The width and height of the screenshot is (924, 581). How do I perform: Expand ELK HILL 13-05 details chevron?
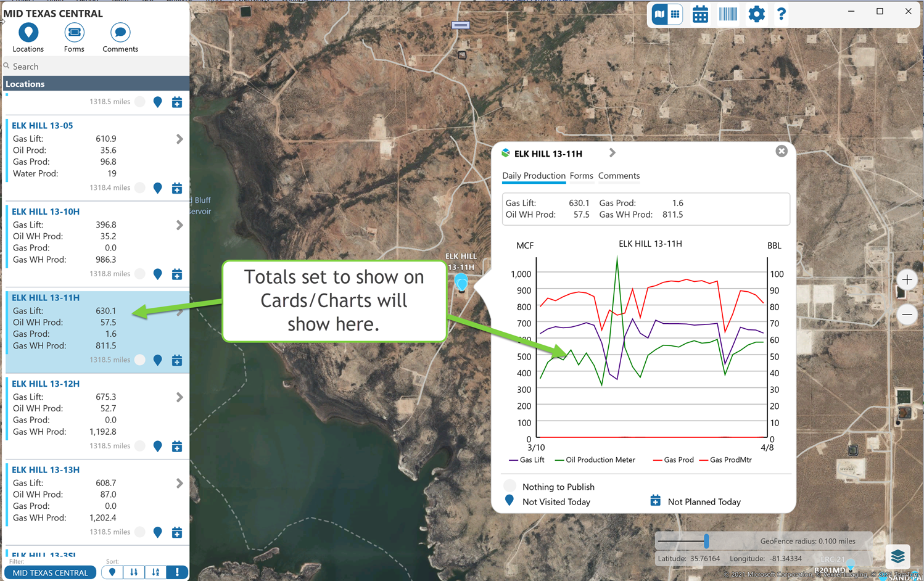(x=179, y=139)
